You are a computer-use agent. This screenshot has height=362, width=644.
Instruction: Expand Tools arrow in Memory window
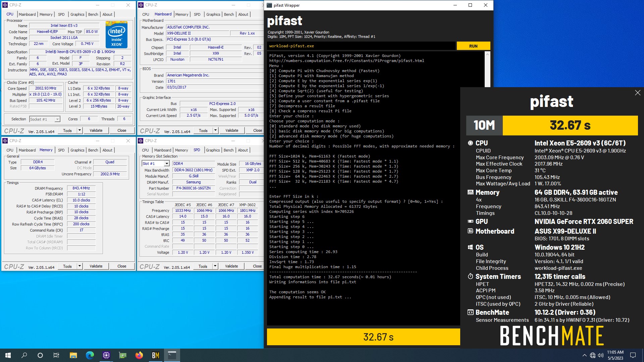[x=79, y=266]
